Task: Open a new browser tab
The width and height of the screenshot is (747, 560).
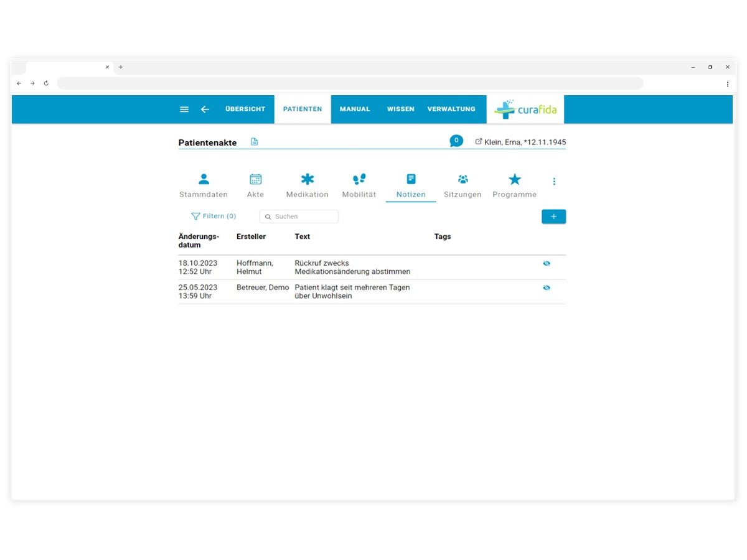Action: pos(121,67)
